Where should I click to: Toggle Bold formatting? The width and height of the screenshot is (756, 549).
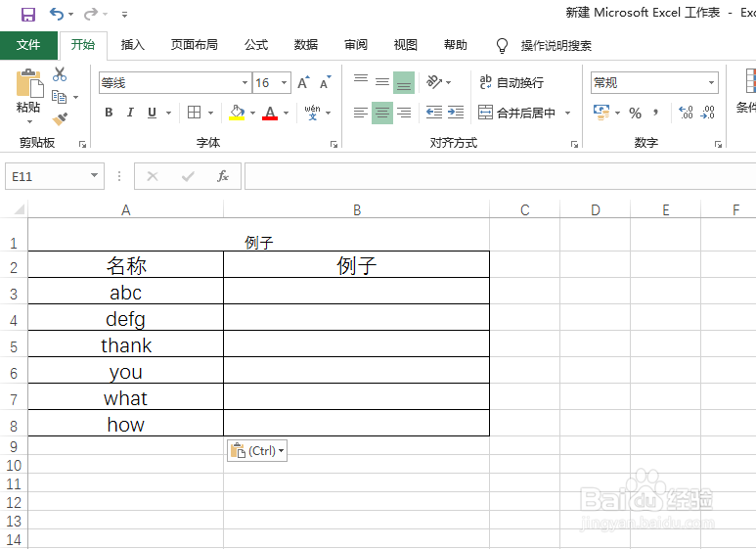point(109,113)
